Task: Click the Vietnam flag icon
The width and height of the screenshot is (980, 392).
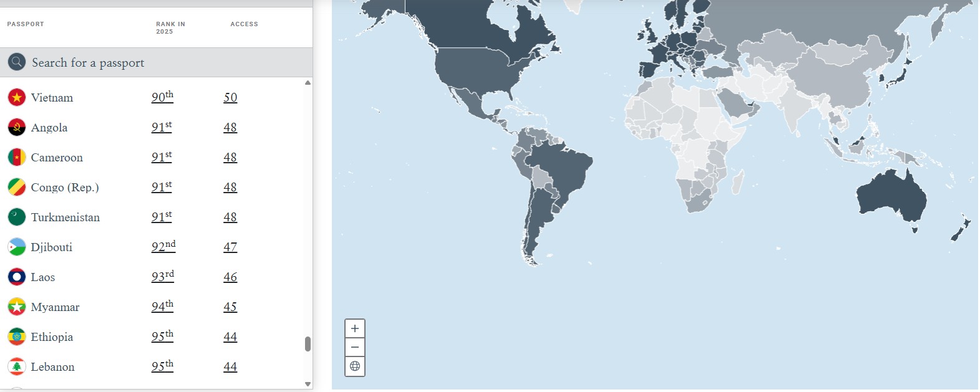Action: 17,98
